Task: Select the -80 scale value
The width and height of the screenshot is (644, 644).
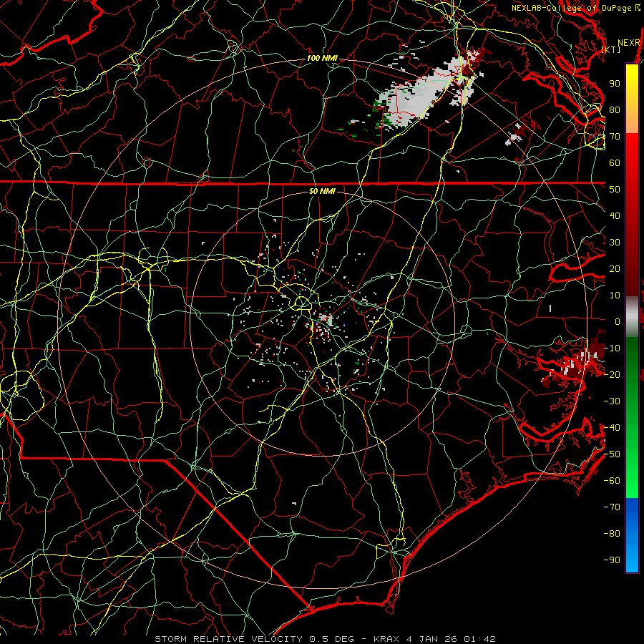Action: click(x=612, y=534)
